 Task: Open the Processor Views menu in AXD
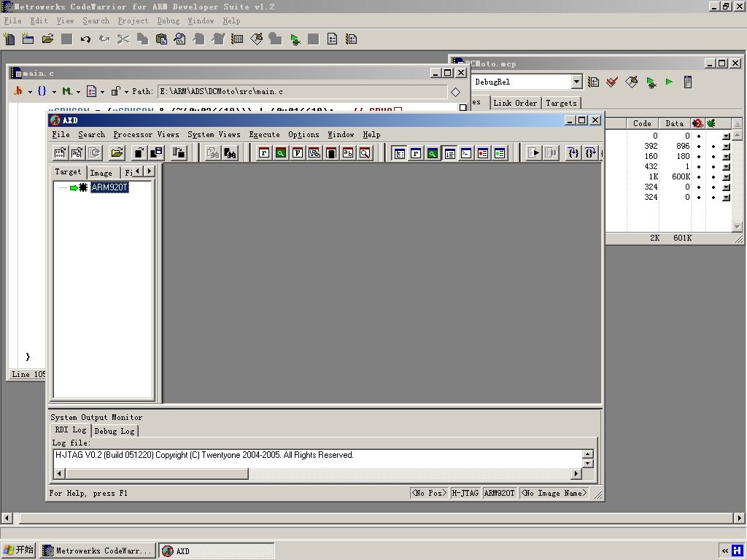click(146, 134)
